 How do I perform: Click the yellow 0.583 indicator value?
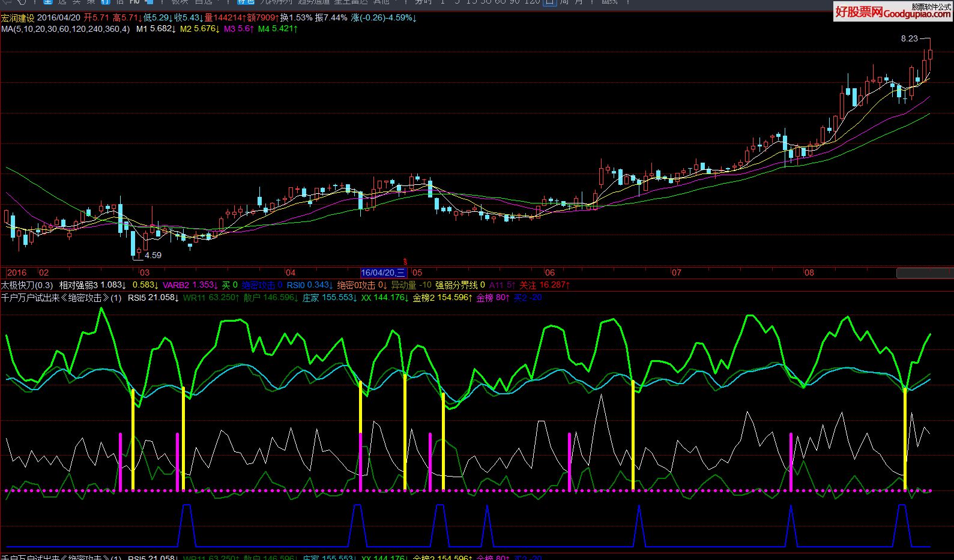145,285
